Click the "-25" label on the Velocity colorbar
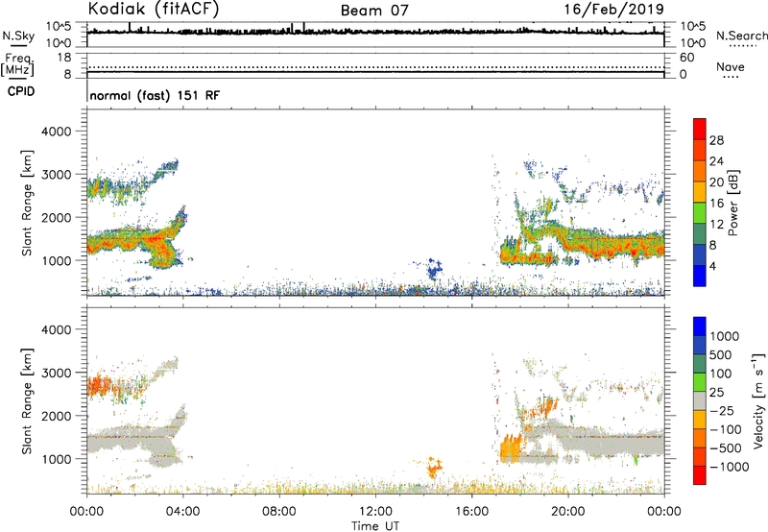Image resolution: width=768 pixels, height=532 pixels. click(x=722, y=410)
